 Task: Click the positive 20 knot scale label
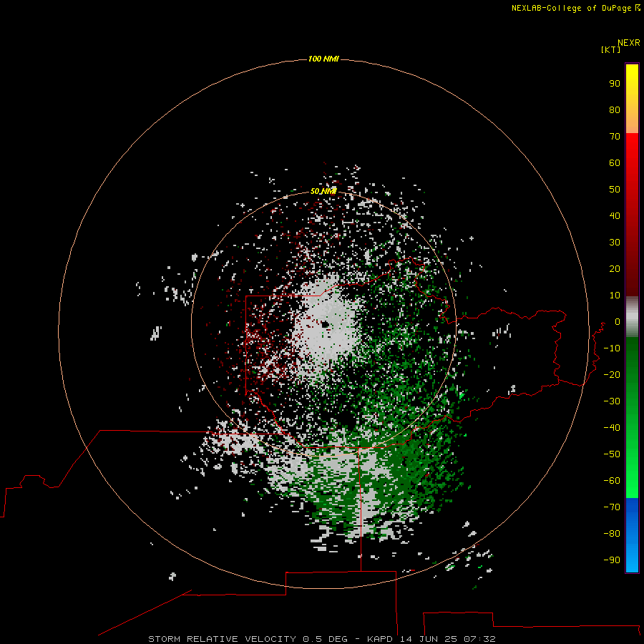click(615, 269)
